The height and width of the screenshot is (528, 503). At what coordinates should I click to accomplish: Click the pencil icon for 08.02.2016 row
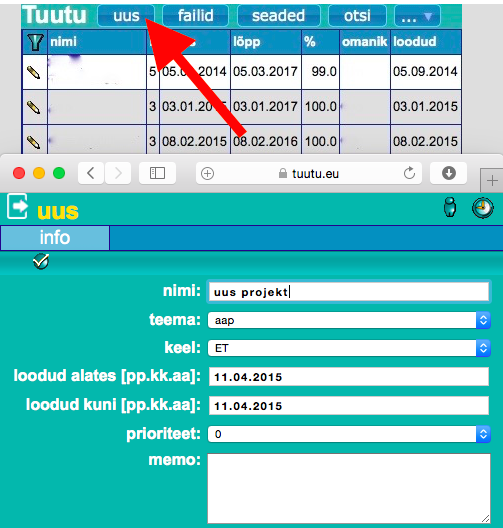tap(33, 142)
